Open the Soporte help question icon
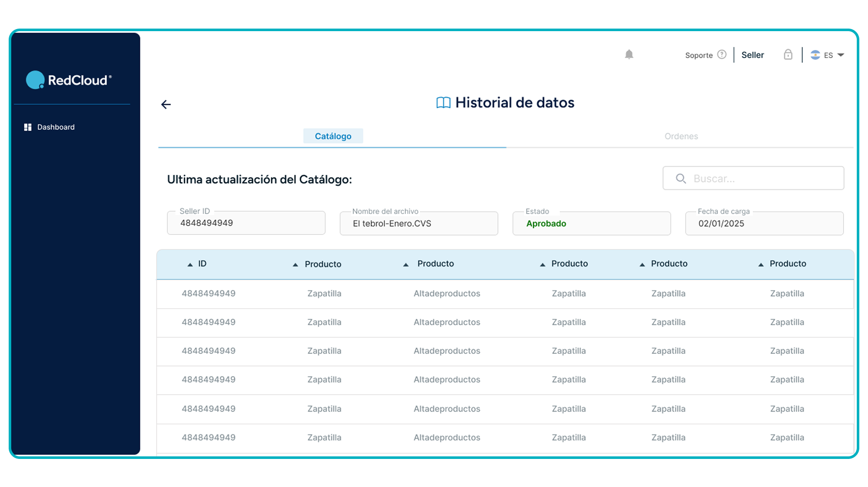The image size is (868, 487). [721, 55]
